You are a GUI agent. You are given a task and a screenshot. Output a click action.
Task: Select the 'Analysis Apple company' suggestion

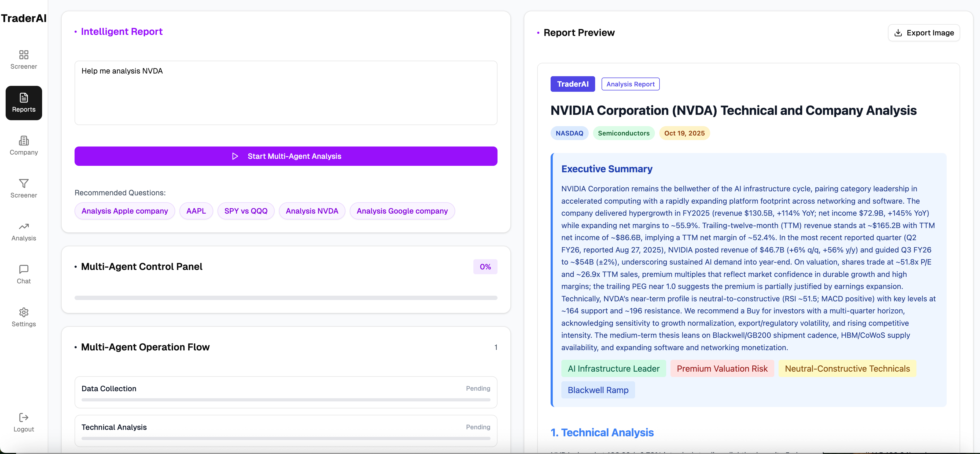tap(124, 211)
